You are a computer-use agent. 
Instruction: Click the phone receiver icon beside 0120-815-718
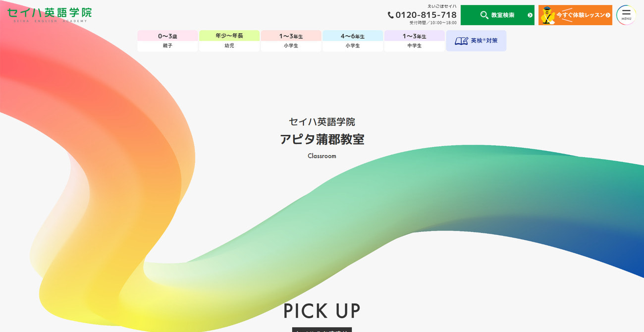[x=390, y=15]
